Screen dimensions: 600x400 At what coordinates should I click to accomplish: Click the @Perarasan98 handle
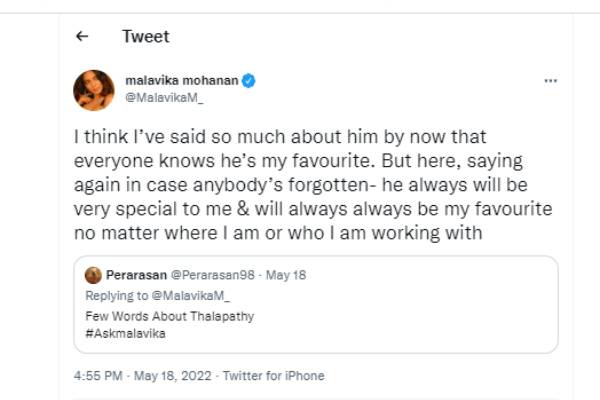coord(198,276)
